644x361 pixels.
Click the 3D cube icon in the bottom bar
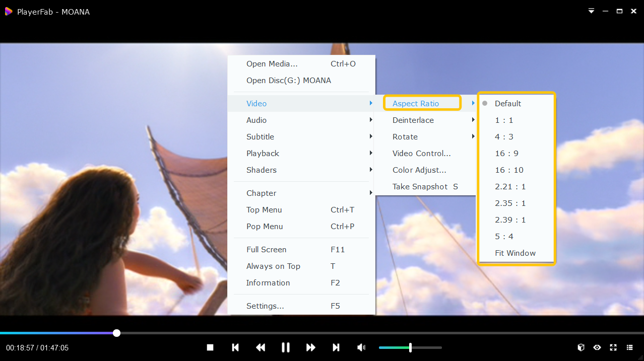[581, 347]
